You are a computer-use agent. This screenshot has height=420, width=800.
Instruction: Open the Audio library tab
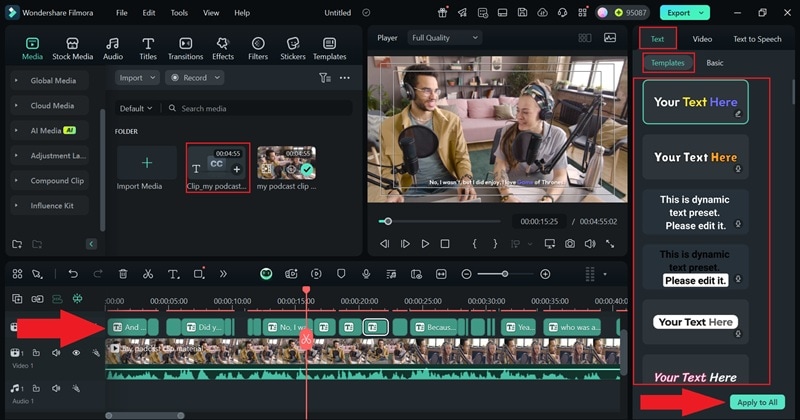coord(113,48)
